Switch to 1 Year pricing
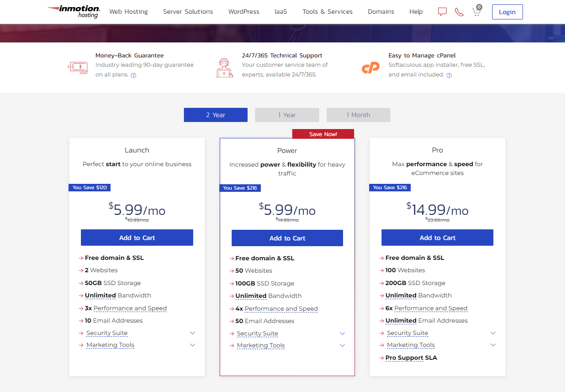The width and height of the screenshot is (565, 392). coord(287,114)
